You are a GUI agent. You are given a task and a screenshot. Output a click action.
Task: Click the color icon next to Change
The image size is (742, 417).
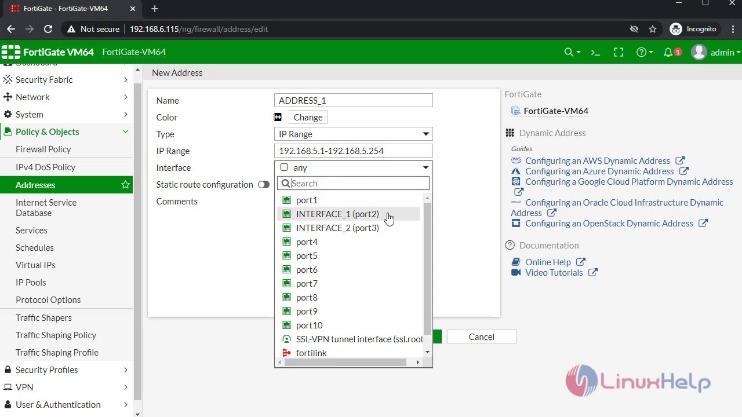tap(278, 117)
